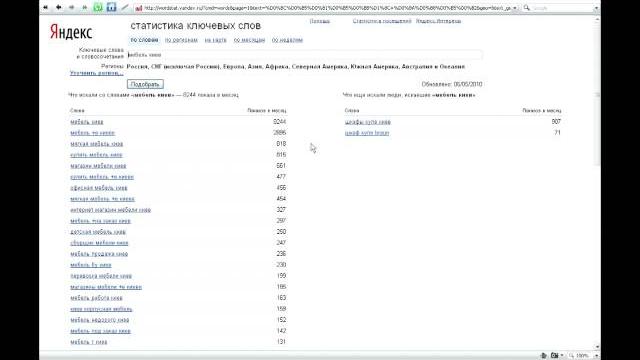Click the icon left of the camera icon
Screen dimensions: 640x360
(x=543, y=356)
